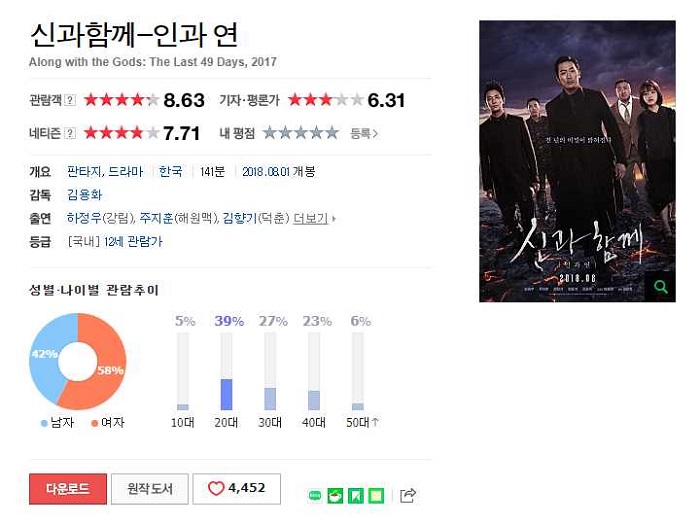Click the green magnifier icon on the poster
The width and height of the screenshot is (700, 524).
(660, 287)
